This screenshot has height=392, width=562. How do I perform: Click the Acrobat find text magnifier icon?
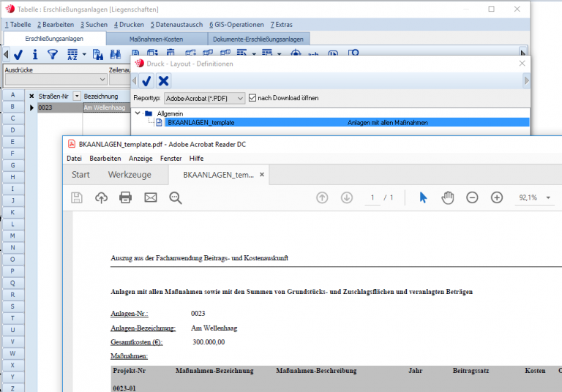(x=176, y=197)
